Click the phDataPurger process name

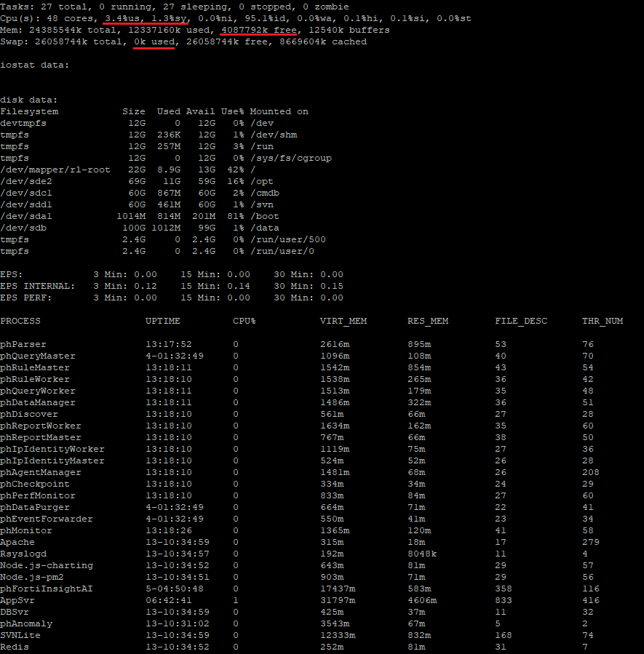pyautogui.click(x=35, y=508)
